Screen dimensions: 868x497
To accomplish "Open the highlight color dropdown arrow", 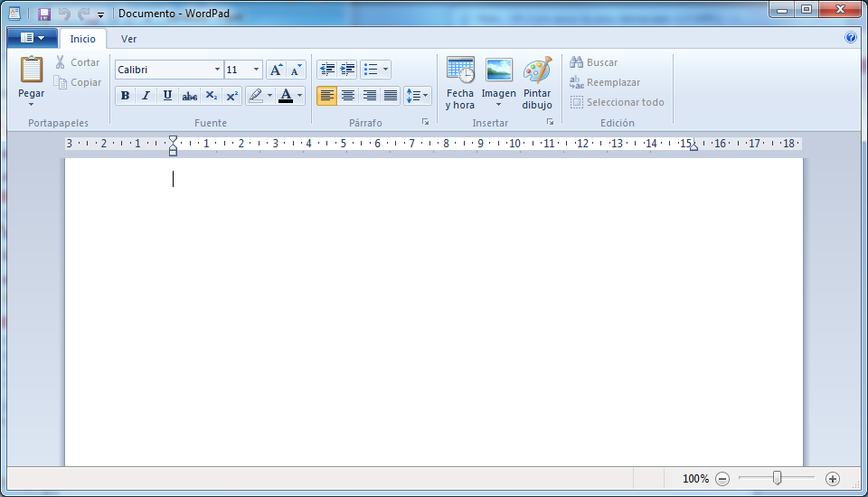I will click(269, 96).
